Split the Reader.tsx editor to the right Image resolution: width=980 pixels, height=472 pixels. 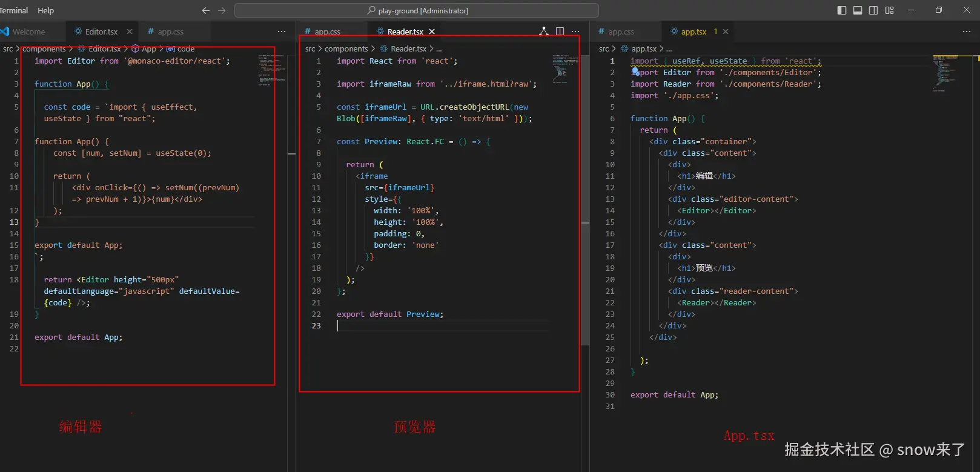[560, 32]
